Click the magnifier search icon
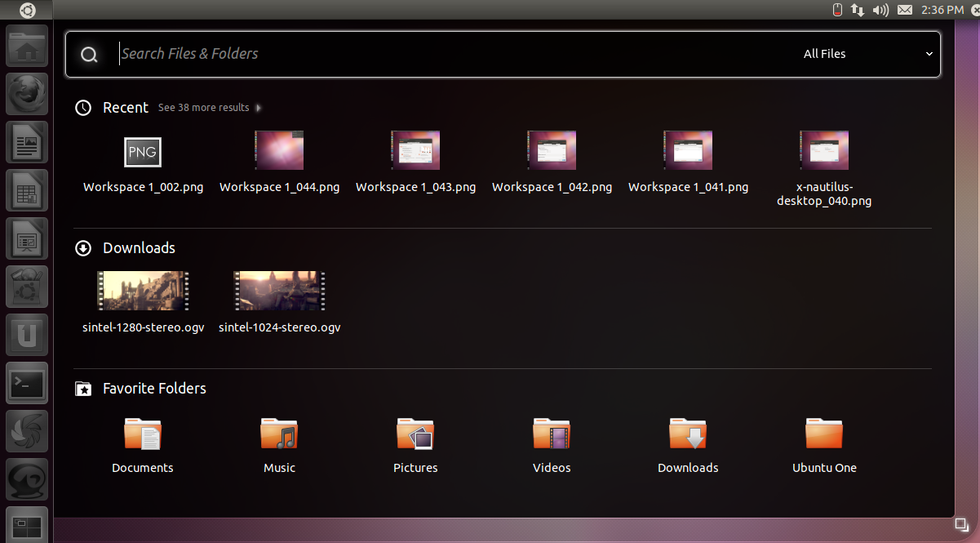The height and width of the screenshot is (543, 980). click(89, 55)
